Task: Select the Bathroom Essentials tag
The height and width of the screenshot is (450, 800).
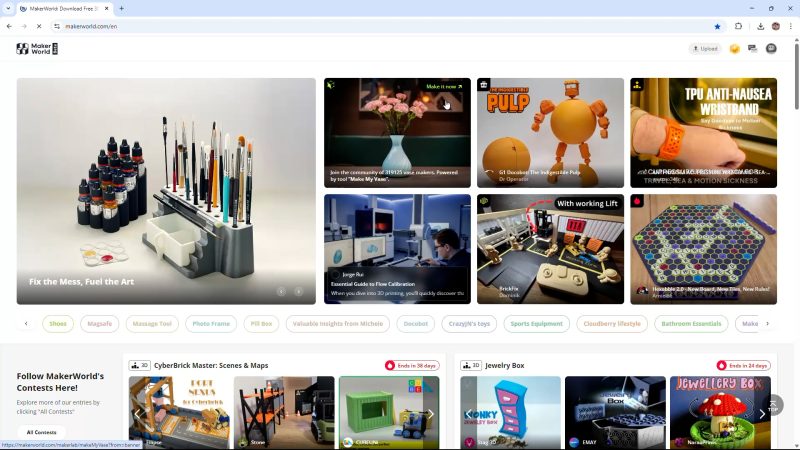Action: tap(691, 323)
